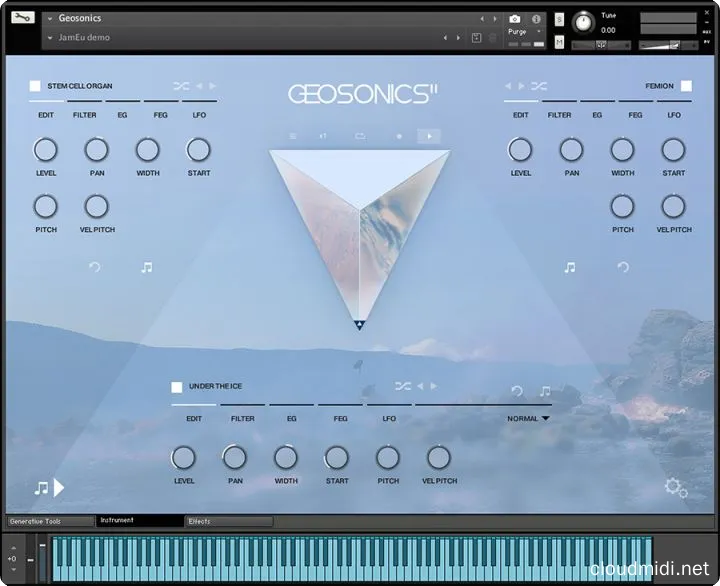This screenshot has width=720, height=586.
Task: Shuffle the Under The Ice layer sound
Action: 402,386
